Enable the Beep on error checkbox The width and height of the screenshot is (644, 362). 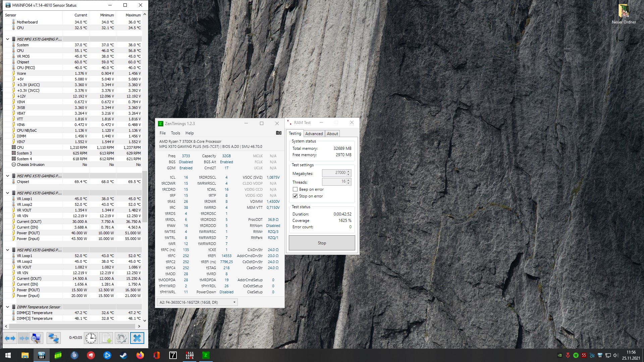click(x=295, y=189)
